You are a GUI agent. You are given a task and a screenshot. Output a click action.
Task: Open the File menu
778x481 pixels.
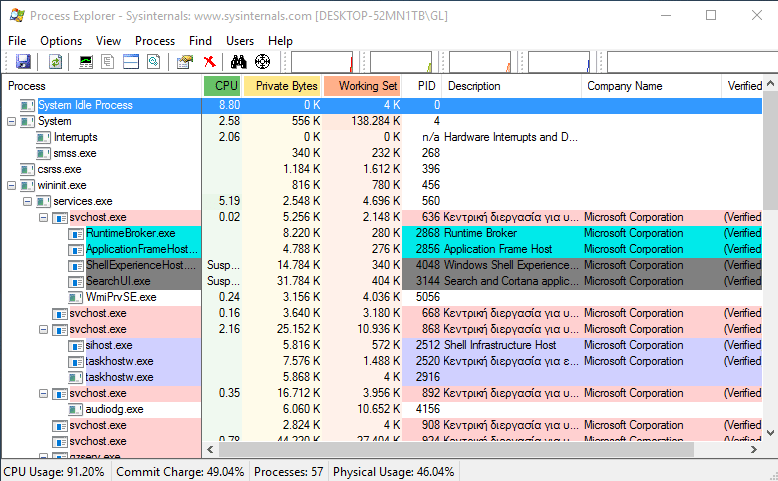click(17, 41)
